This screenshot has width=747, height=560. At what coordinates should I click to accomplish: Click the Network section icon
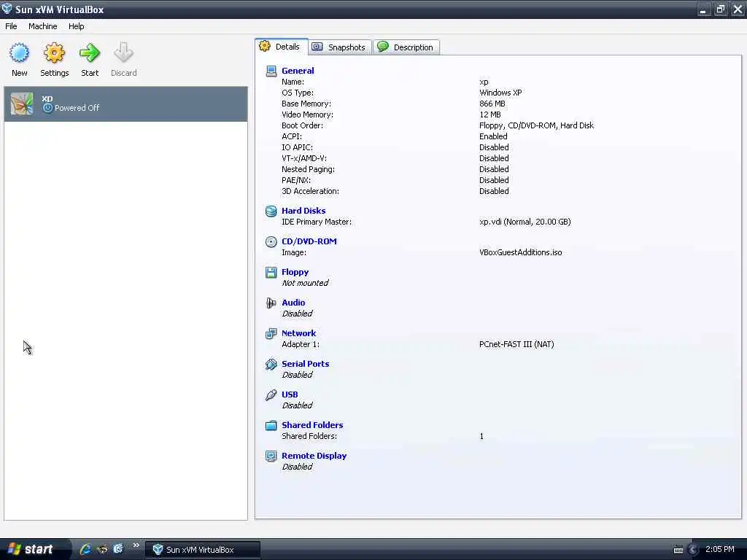[x=271, y=334]
